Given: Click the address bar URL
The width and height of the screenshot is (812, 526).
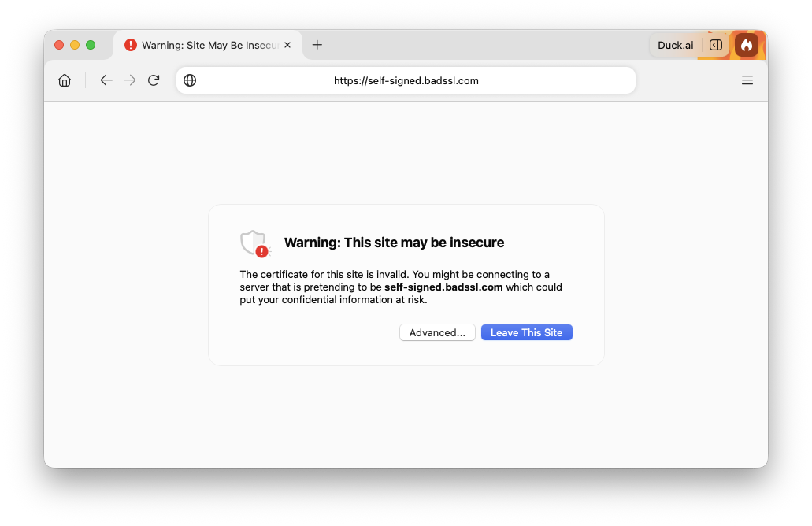Looking at the screenshot, I should (406, 81).
